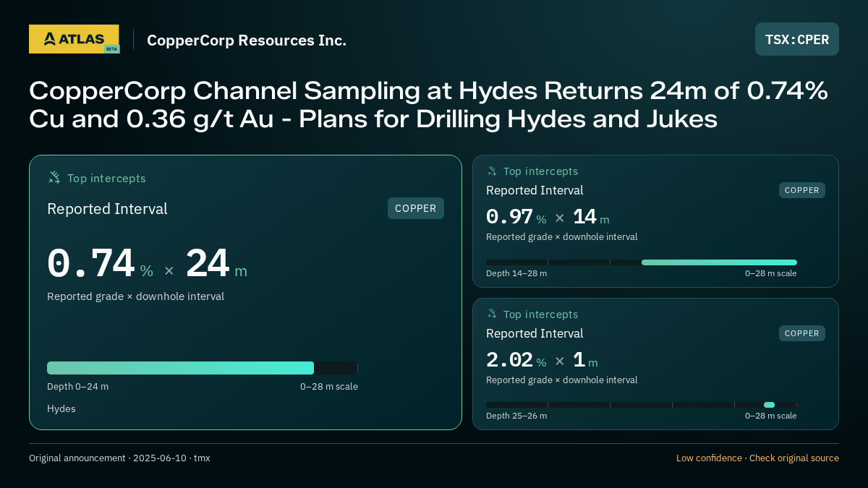Click the 'Hydes' location label

click(x=61, y=408)
